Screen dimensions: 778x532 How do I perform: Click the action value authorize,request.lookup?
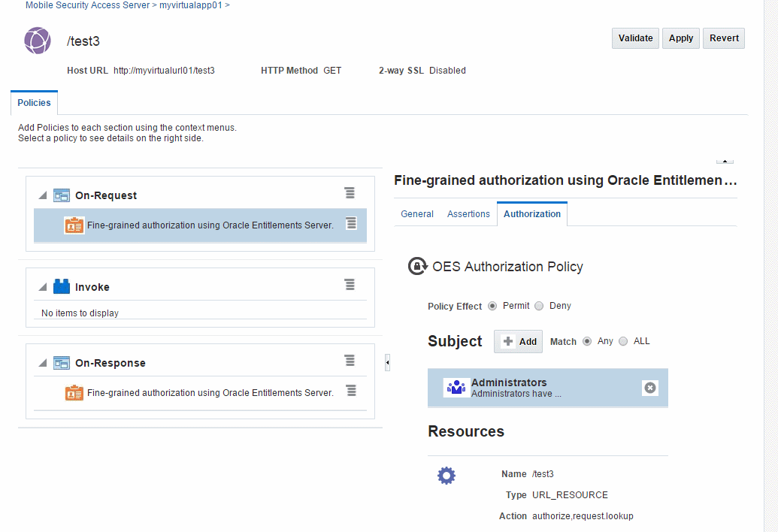coord(583,516)
